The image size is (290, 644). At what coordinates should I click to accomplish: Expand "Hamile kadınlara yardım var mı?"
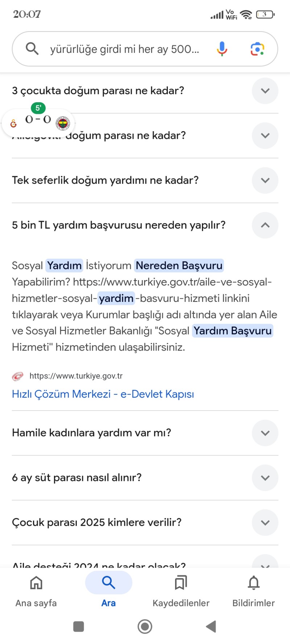[x=265, y=433]
